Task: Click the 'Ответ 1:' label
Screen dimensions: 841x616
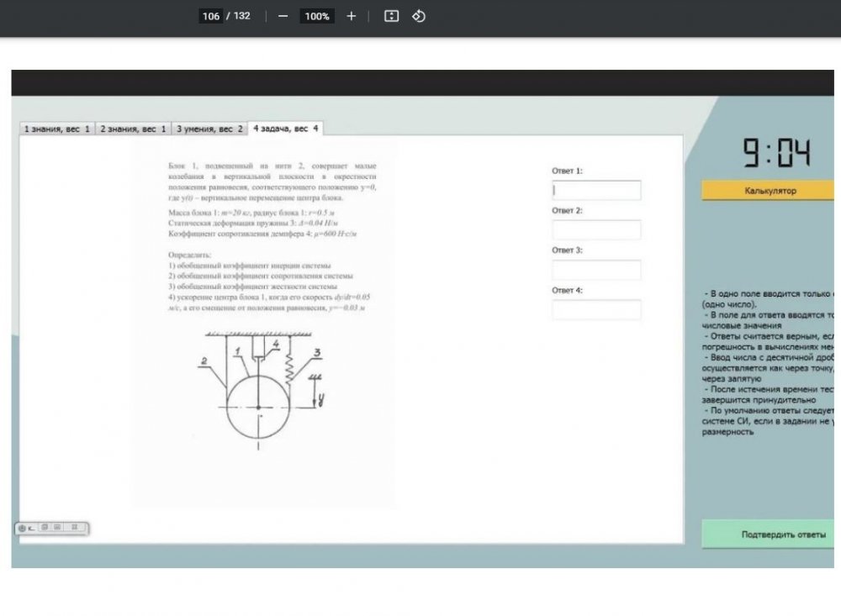Action: coord(567,171)
